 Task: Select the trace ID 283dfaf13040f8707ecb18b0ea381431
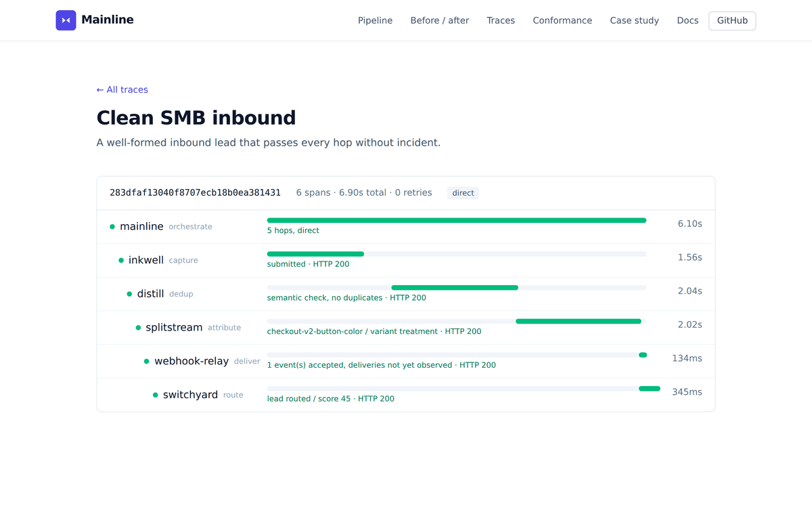195,193
